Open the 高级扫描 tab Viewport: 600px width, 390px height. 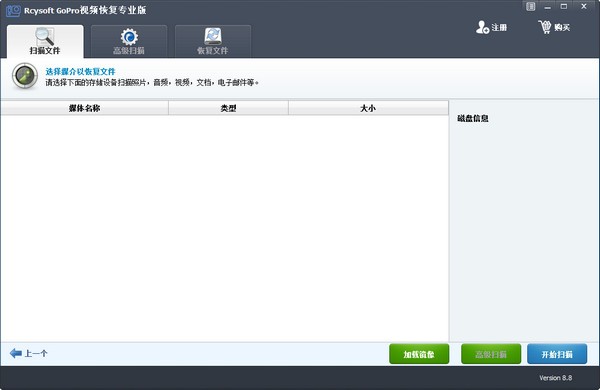point(129,41)
